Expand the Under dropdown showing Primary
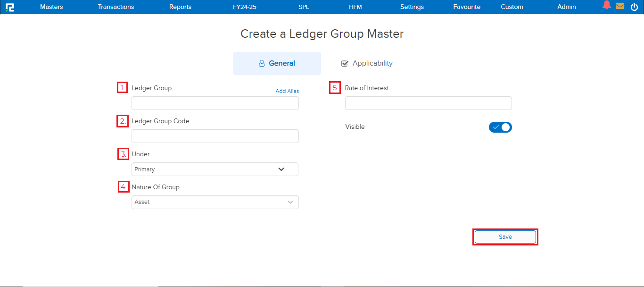This screenshot has height=287, width=644. click(215, 169)
